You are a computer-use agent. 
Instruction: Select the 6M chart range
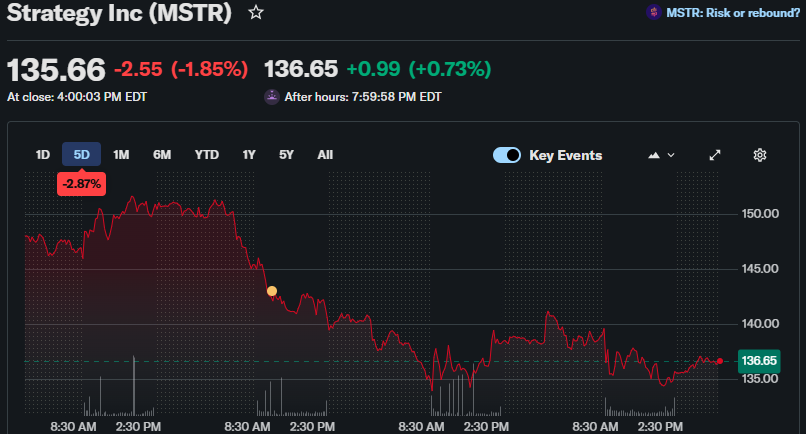162,155
